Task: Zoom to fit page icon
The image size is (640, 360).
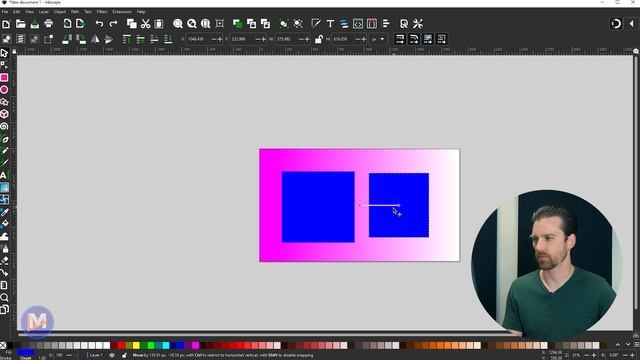Action: click(x=205, y=24)
